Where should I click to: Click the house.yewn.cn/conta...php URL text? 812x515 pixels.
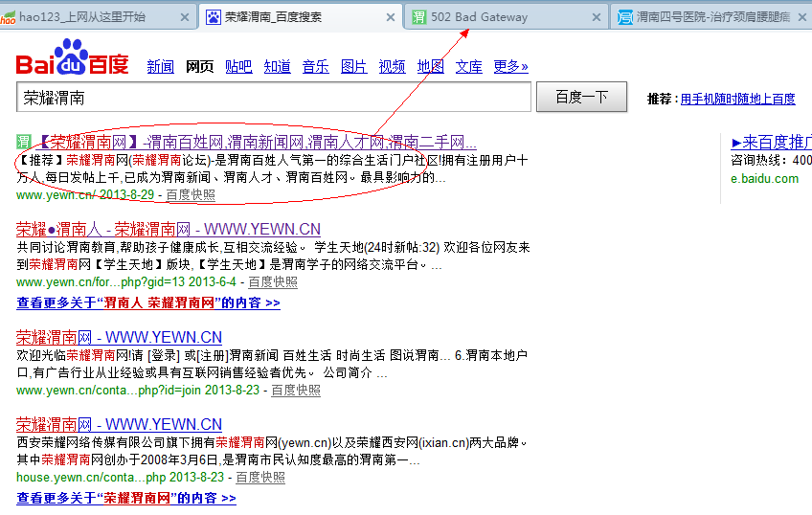[120, 478]
